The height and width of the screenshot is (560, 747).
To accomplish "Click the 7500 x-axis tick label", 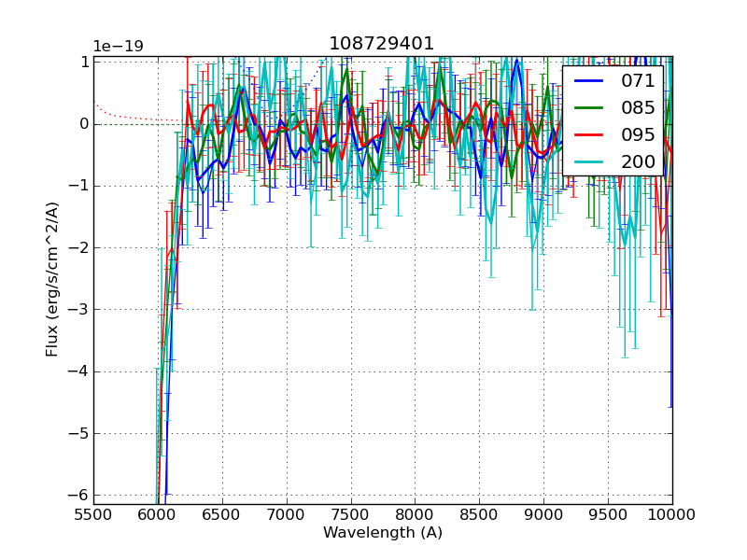I will tap(351, 514).
